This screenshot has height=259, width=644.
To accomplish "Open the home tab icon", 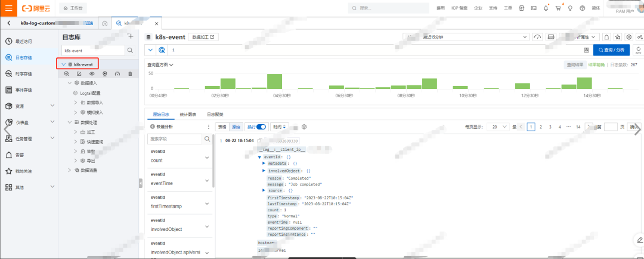I will click(x=105, y=23).
